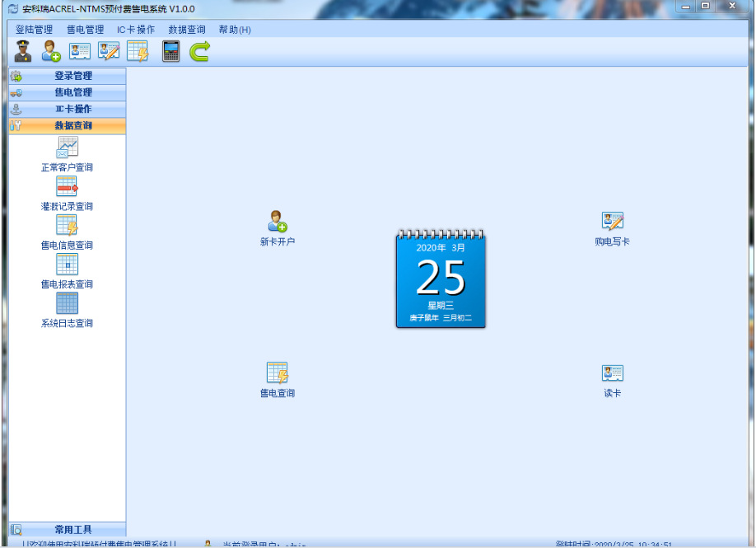Open the 帮助(H) menu

coord(235,30)
